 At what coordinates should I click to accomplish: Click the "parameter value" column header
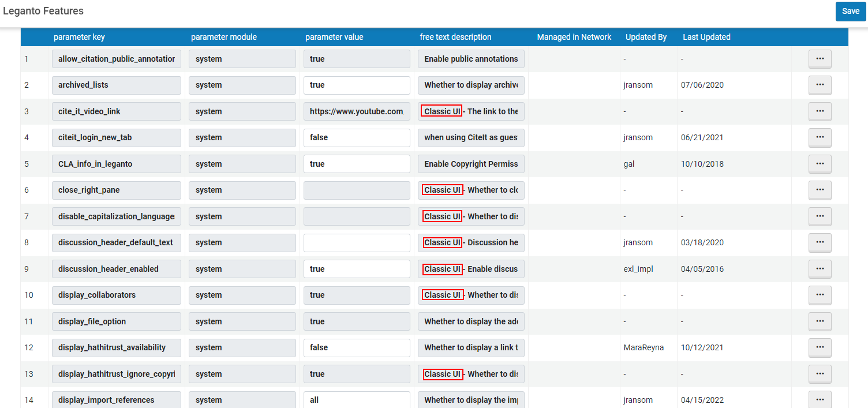point(334,37)
